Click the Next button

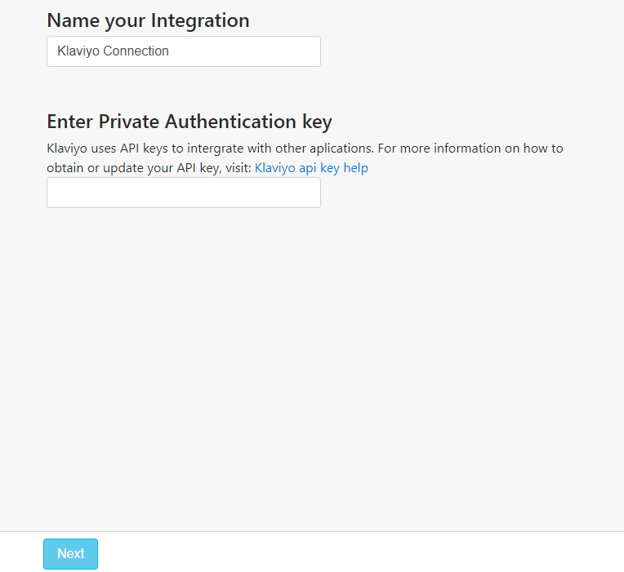70,554
